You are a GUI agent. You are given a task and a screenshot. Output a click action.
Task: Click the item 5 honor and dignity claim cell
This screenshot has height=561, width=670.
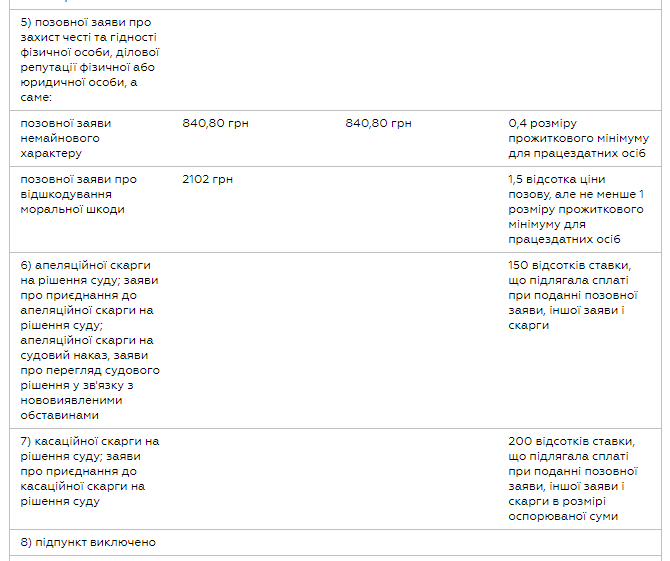point(88,59)
